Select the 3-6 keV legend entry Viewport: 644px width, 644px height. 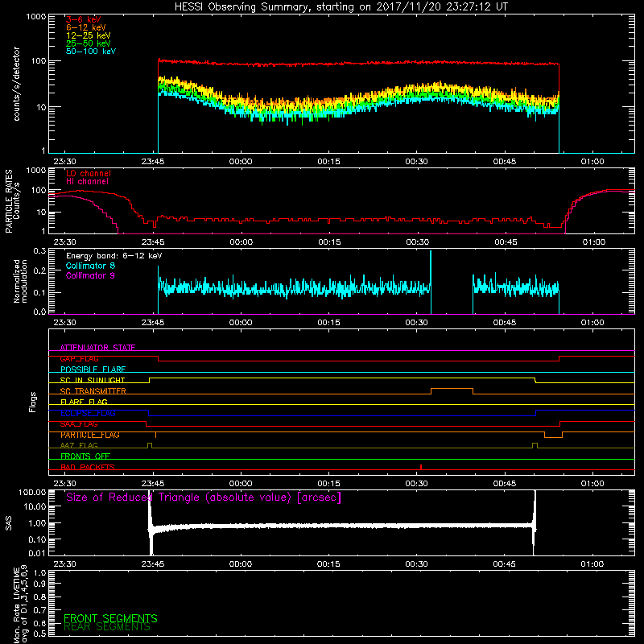point(83,19)
